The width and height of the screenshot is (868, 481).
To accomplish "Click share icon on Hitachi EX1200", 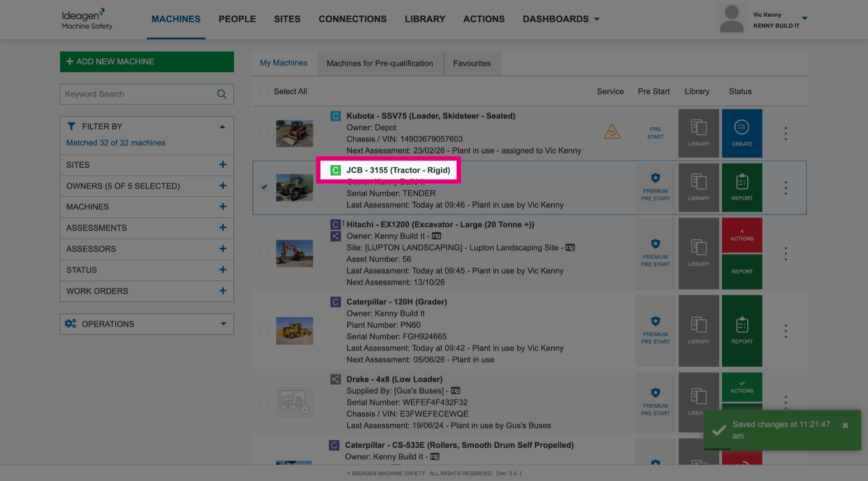I will 335,236.
